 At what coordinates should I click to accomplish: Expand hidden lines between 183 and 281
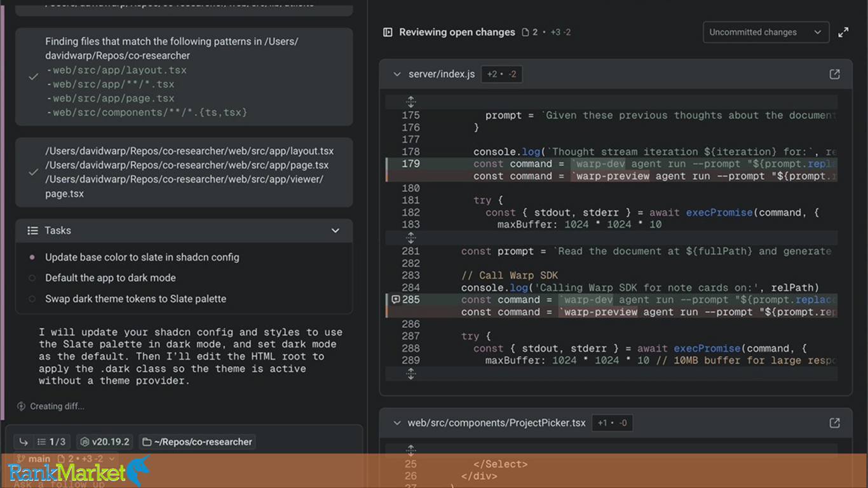tap(411, 238)
